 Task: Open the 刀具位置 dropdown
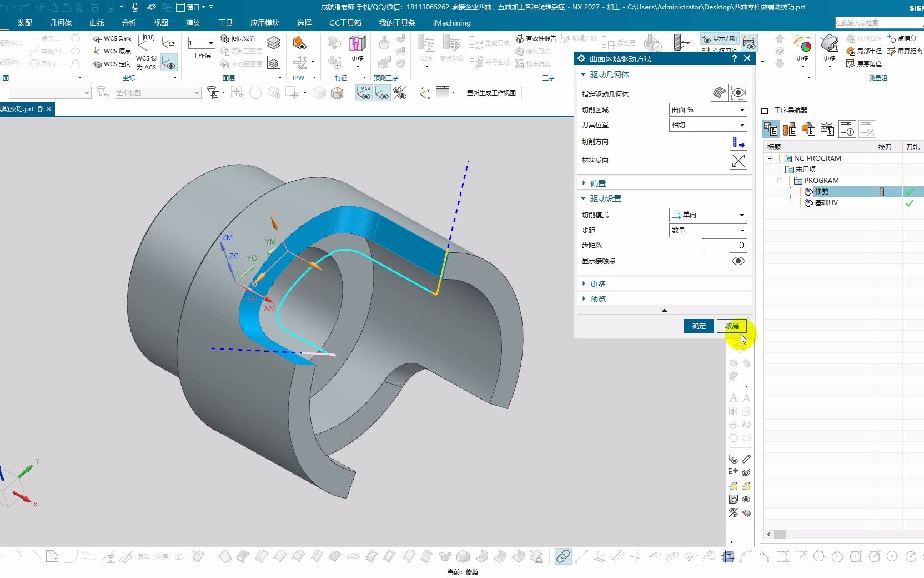coord(708,125)
